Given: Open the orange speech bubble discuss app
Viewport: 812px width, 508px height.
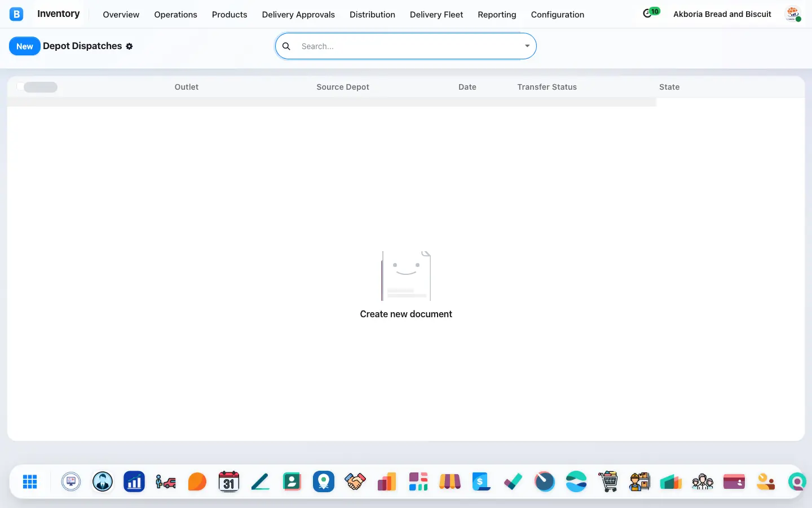Looking at the screenshot, I should tap(197, 482).
